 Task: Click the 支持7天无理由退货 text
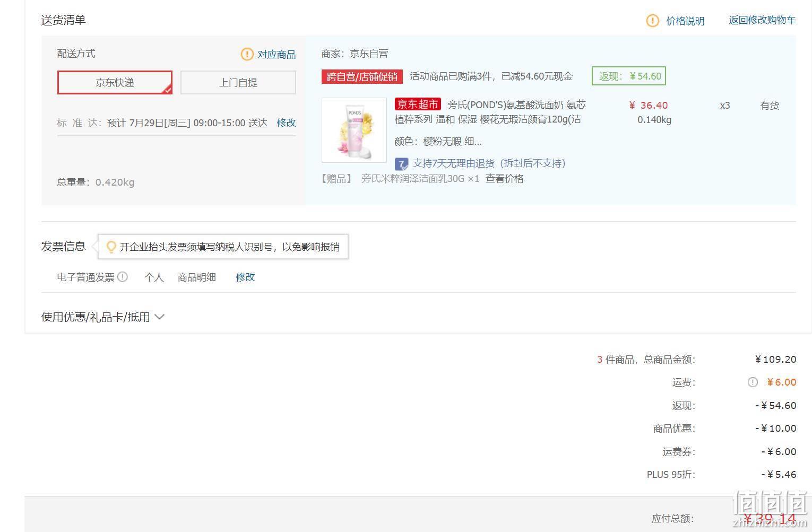pos(489,163)
